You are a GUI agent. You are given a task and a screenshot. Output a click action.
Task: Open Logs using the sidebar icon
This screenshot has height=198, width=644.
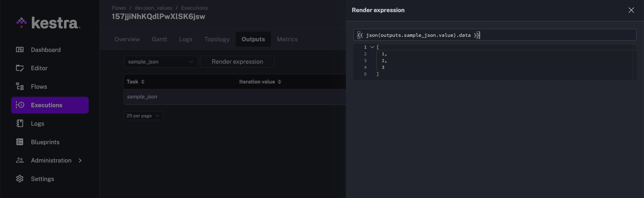pos(20,123)
